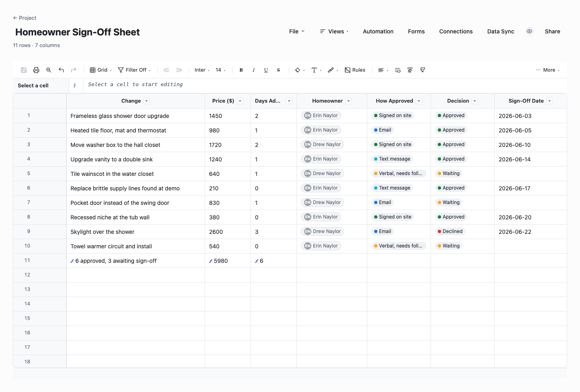Screen dimensions: 580x392
Task: Open the Automation menu
Action: tap(378, 31)
